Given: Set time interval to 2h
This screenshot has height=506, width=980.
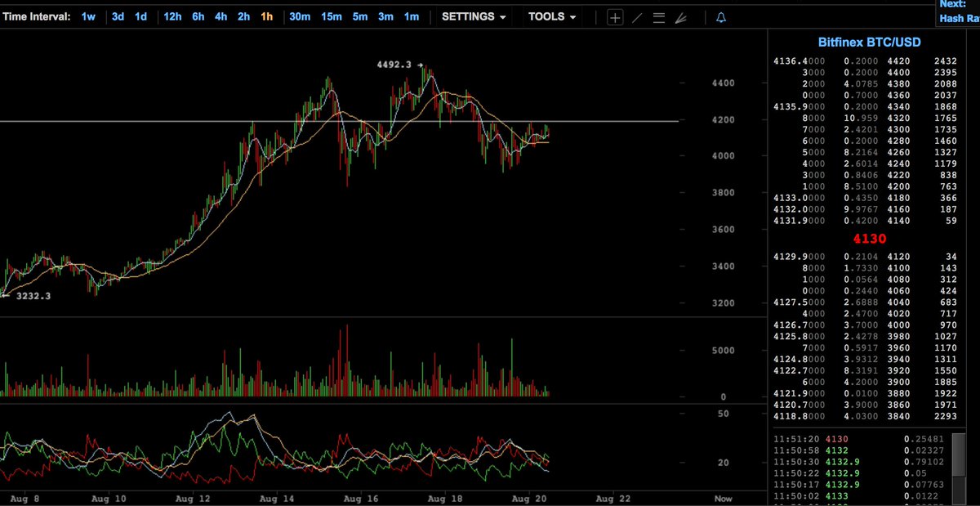Looking at the screenshot, I should (x=244, y=16).
